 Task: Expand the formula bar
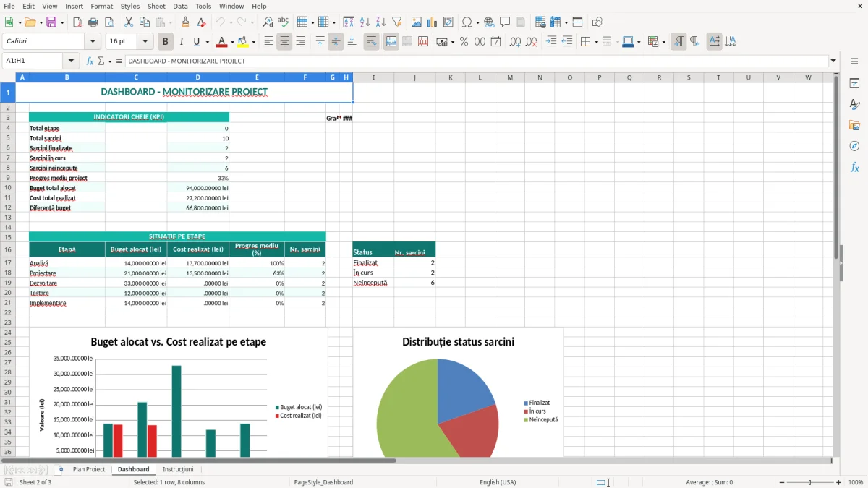click(x=833, y=61)
